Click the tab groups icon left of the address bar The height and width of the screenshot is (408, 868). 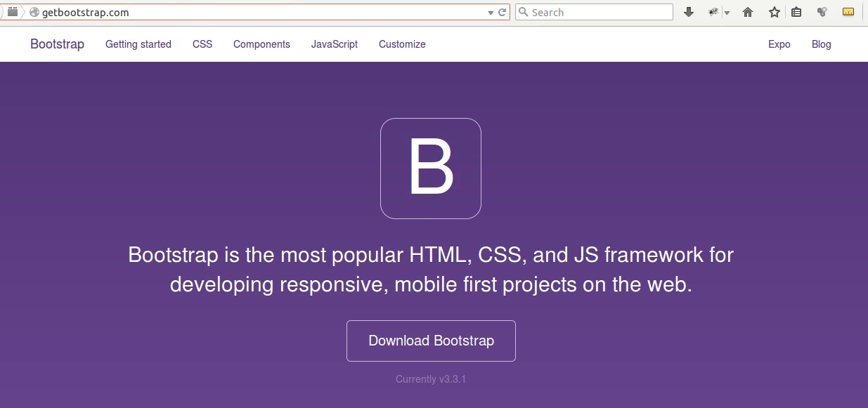13,12
